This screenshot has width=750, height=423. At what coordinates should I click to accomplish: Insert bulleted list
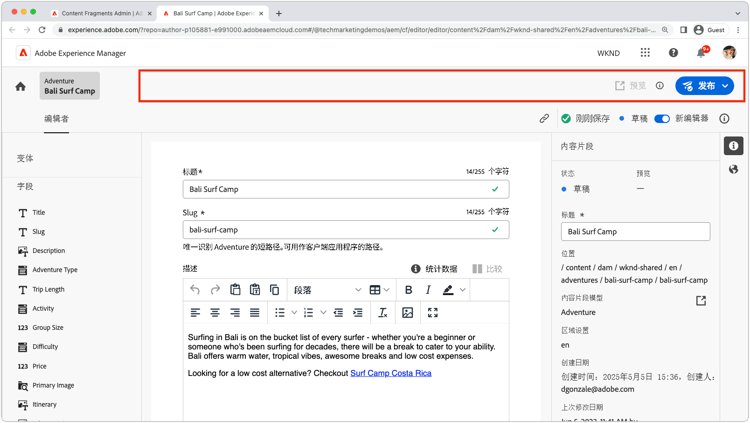(x=280, y=313)
